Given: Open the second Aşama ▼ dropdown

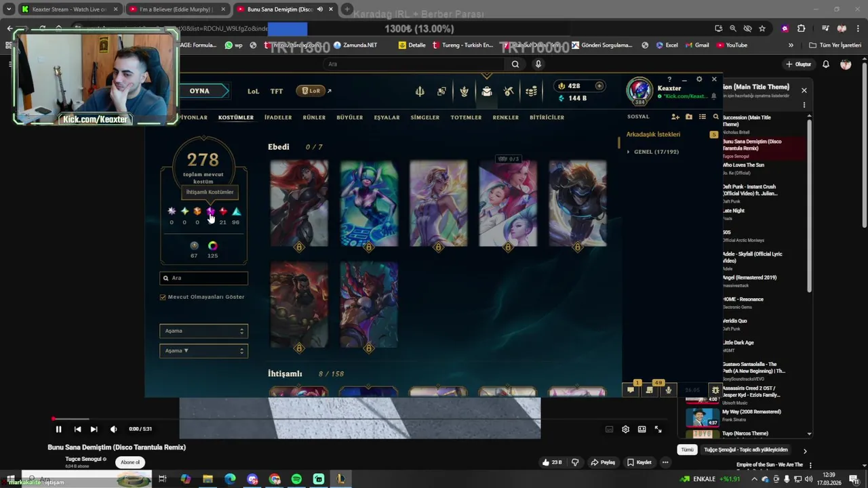Looking at the screenshot, I should [x=203, y=351].
